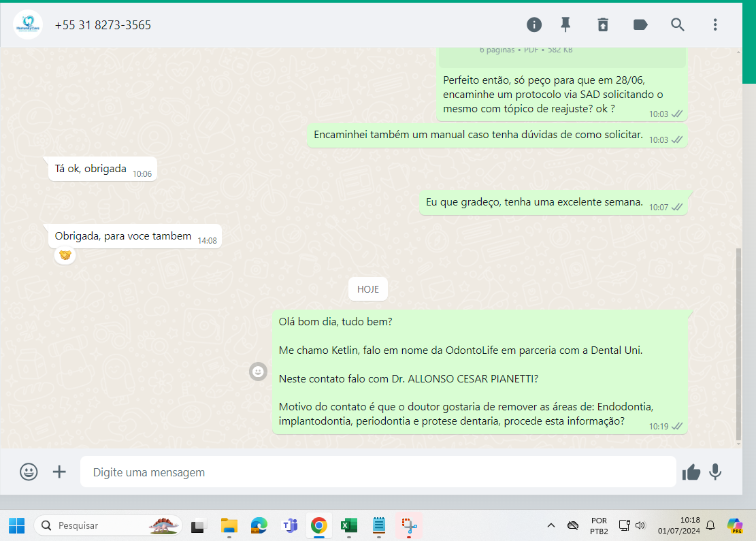Image resolution: width=756 pixels, height=541 pixels.
Task: Expand the hidden system tray icons chevron
Action: (550, 525)
